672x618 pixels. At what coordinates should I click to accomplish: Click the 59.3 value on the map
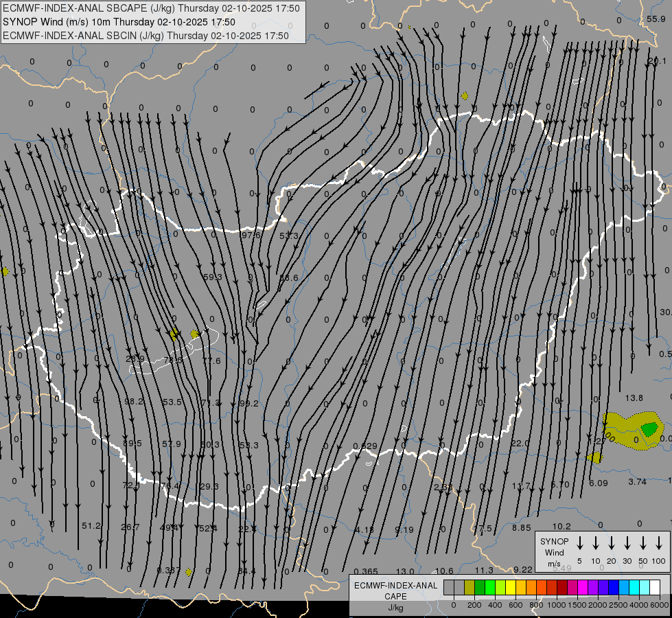pyautogui.click(x=213, y=277)
